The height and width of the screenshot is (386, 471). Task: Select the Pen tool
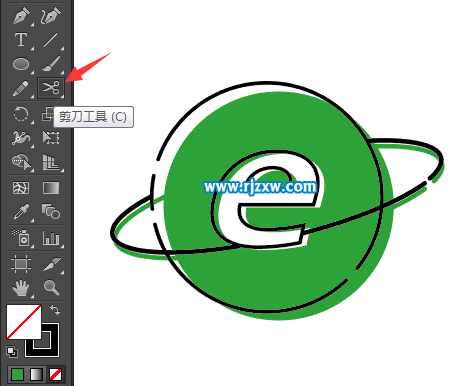coord(21,16)
